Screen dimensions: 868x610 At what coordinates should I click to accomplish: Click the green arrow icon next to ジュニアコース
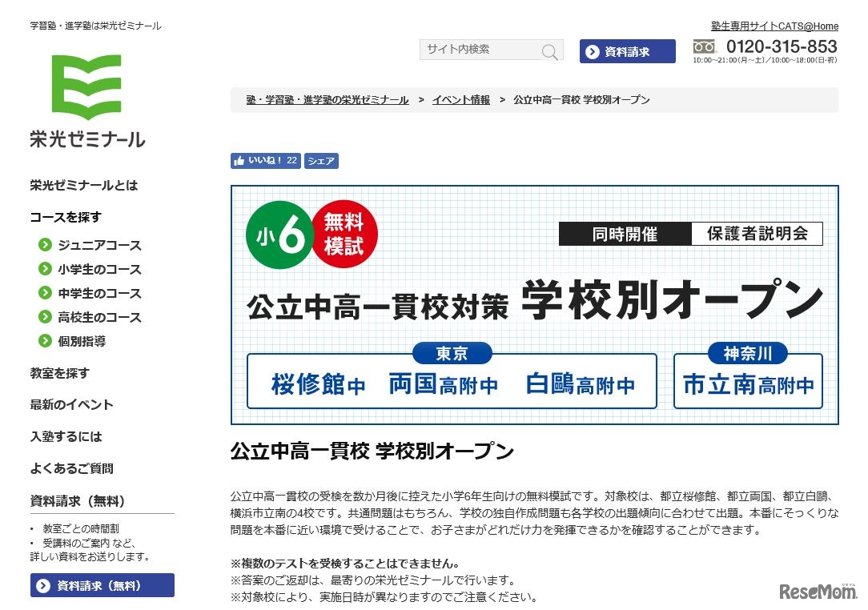point(46,245)
